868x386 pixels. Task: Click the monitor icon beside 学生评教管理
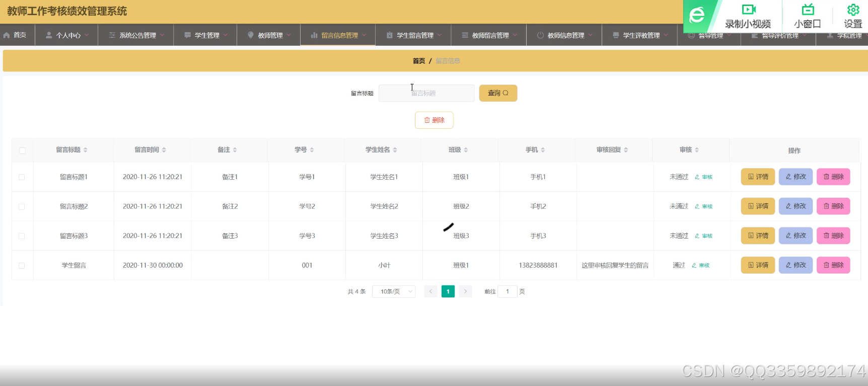[x=616, y=35]
